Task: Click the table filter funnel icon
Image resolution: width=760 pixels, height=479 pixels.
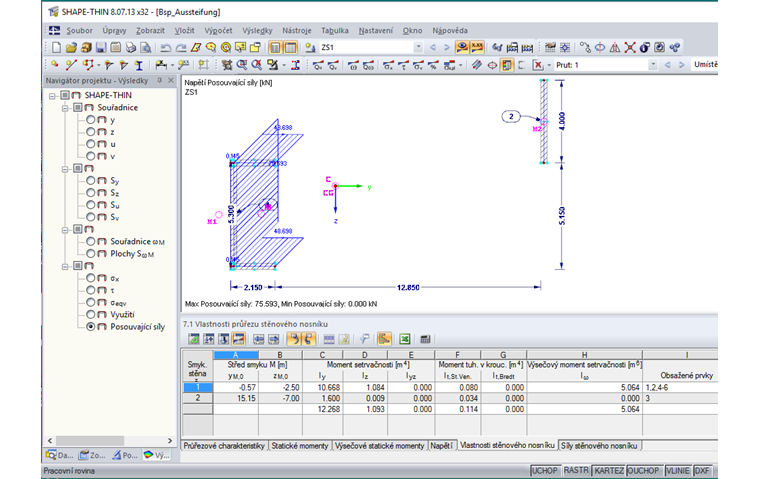Action: pyautogui.click(x=364, y=339)
